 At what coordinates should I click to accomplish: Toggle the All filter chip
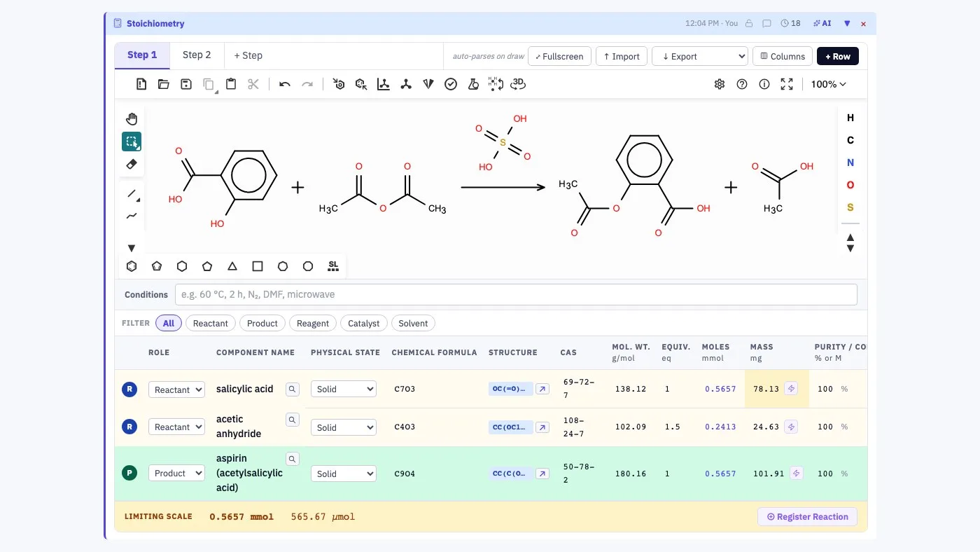[169, 323]
